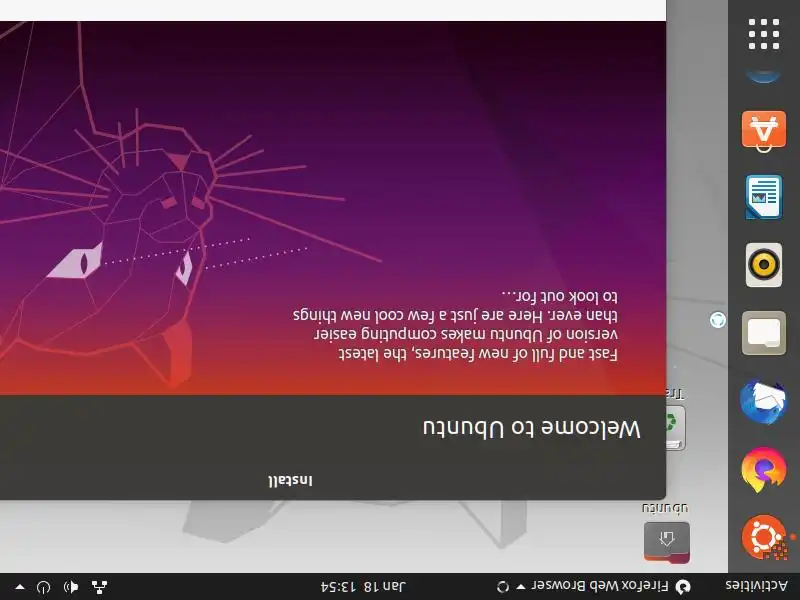Launch Rhythmbox music player
The image size is (800, 600).
coord(764,265)
